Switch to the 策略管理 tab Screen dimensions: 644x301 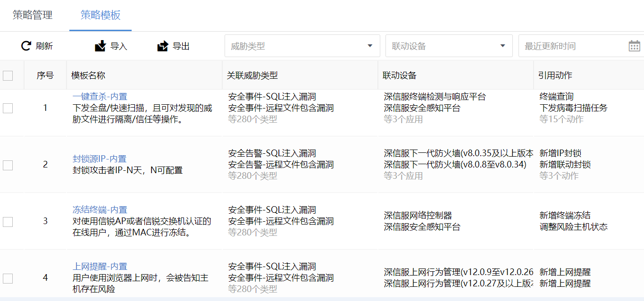coord(33,15)
